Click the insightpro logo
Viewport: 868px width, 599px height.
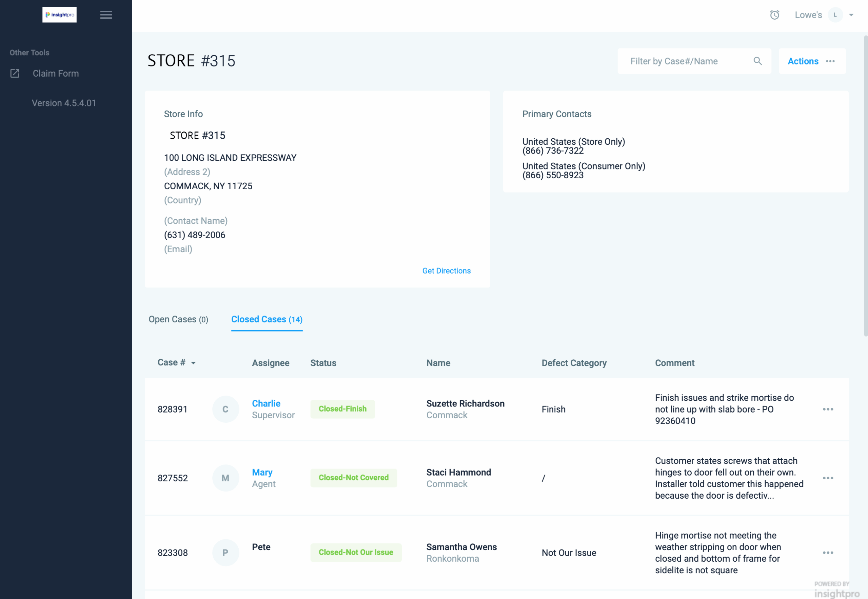pos(59,15)
